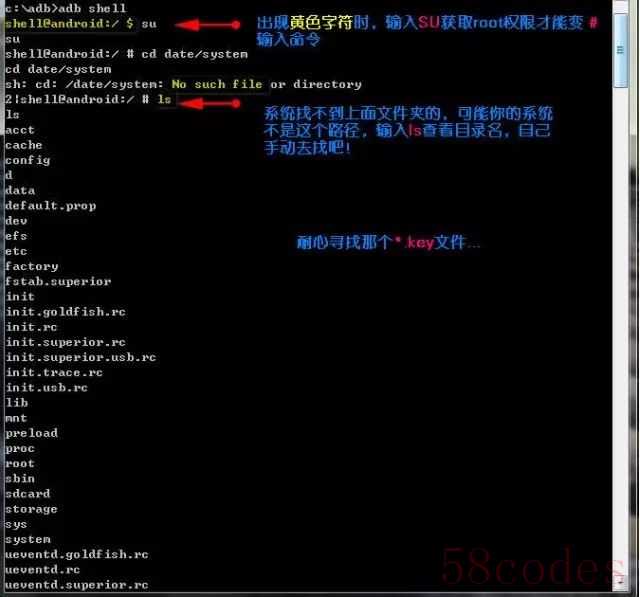Image resolution: width=640 pixels, height=597 pixels.
Task: Select the 'sdcard' directory entry
Action: point(27,494)
